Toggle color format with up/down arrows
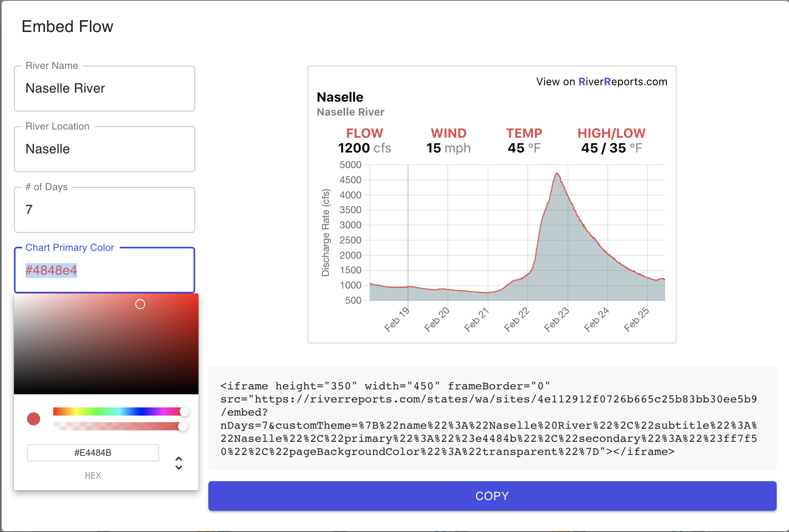 click(x=179, y=463)
